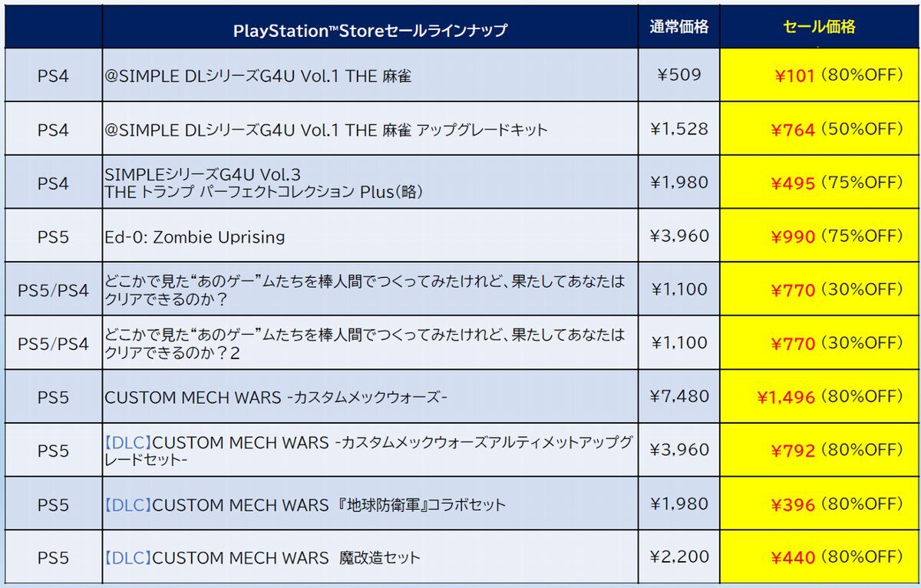Click the ¥495 (75%OFF) sale price

point(837,183)
